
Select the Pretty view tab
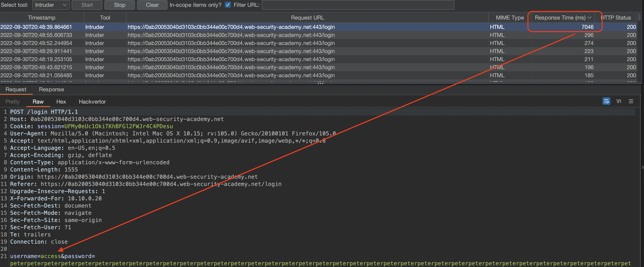13,102
